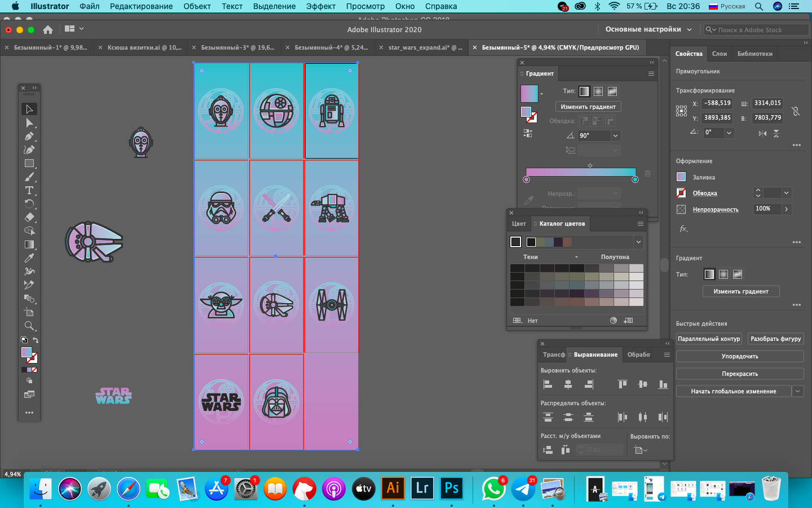Select the Shape Builder tool

click(x=29, y=231)
